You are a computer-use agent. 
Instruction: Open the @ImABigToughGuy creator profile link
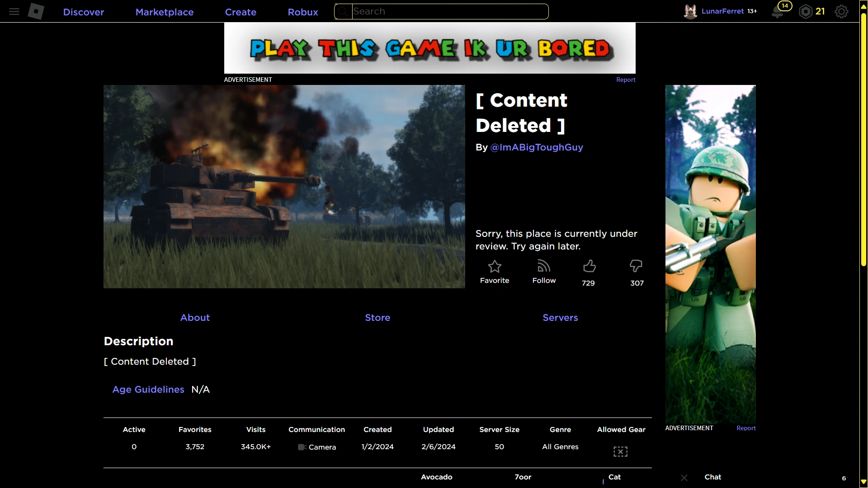(537, 147)
